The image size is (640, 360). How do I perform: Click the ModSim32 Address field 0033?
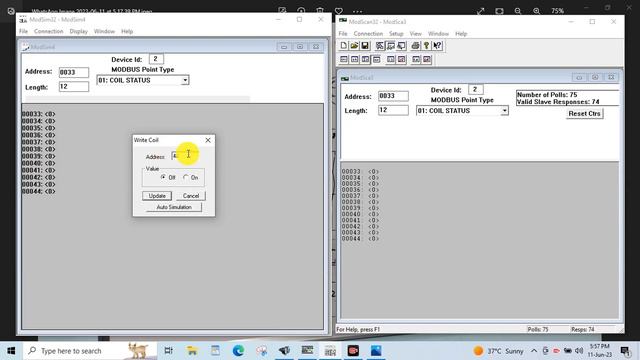(x=74, y=72)
